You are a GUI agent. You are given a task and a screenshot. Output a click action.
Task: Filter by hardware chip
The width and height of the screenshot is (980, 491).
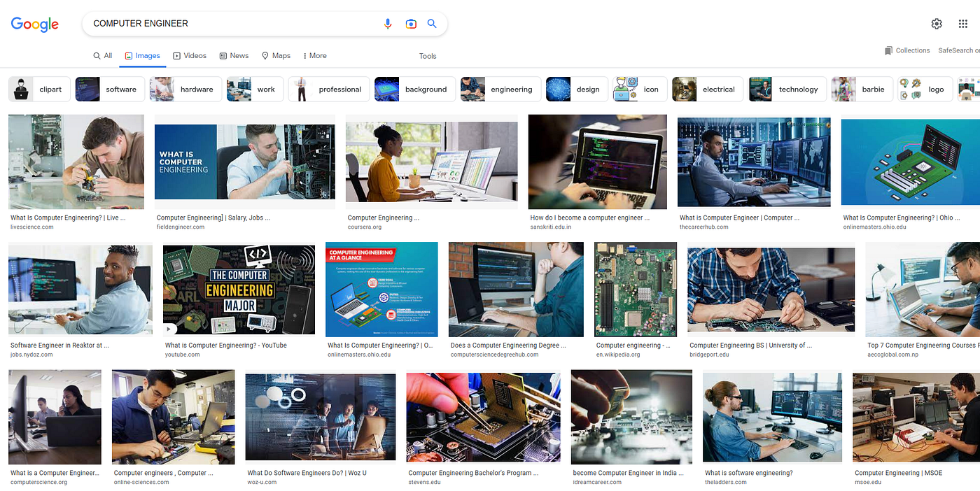pos(185,90)
